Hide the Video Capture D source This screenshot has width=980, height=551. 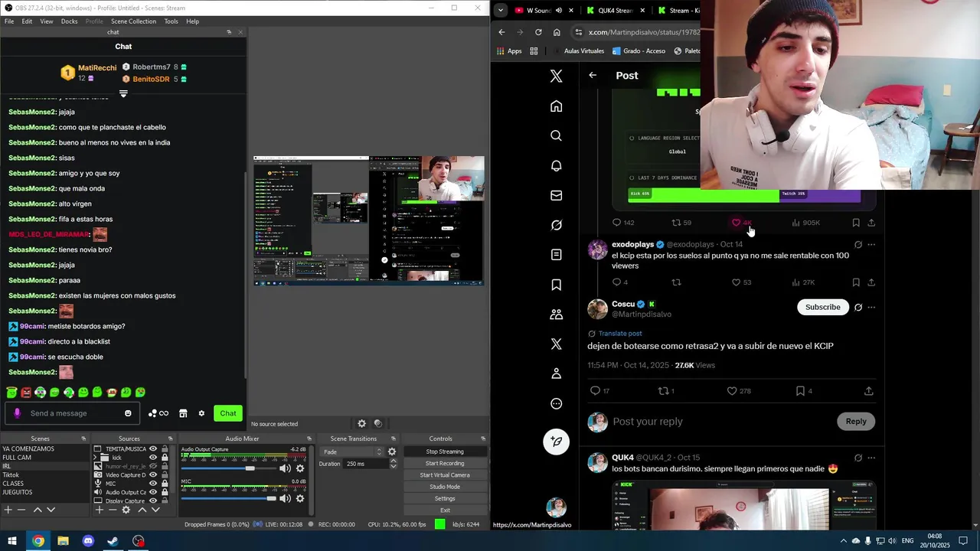(x=153, y=475)
